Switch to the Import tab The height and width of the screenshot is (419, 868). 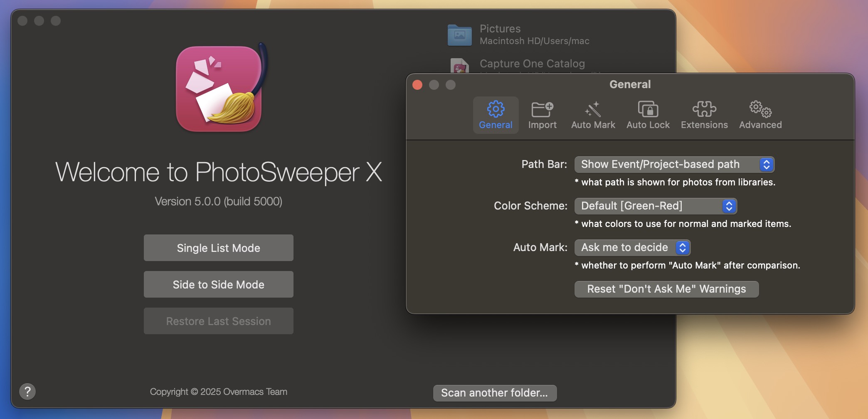coord(542,116)
